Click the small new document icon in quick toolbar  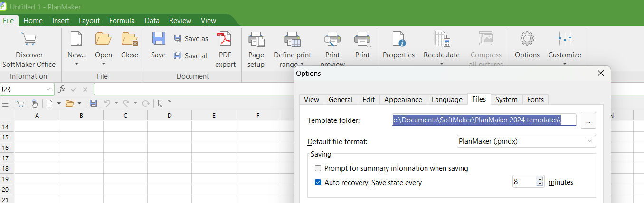49,103
